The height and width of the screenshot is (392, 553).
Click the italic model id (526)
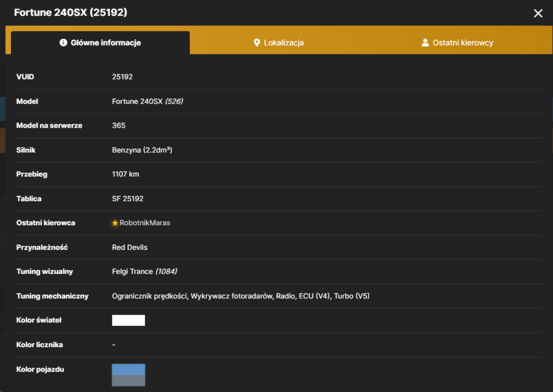174,102
